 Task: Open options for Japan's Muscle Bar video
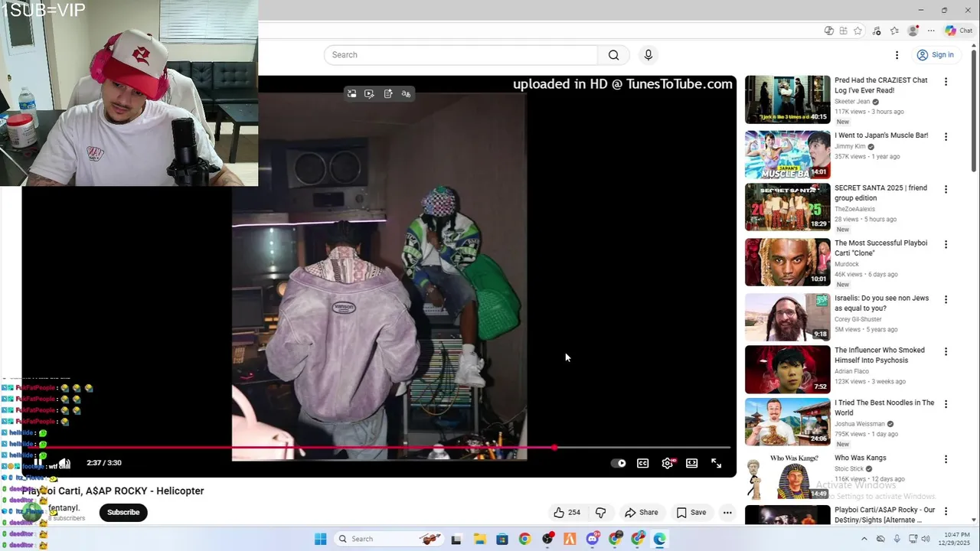pyautogui.click(x=946, y=137)
